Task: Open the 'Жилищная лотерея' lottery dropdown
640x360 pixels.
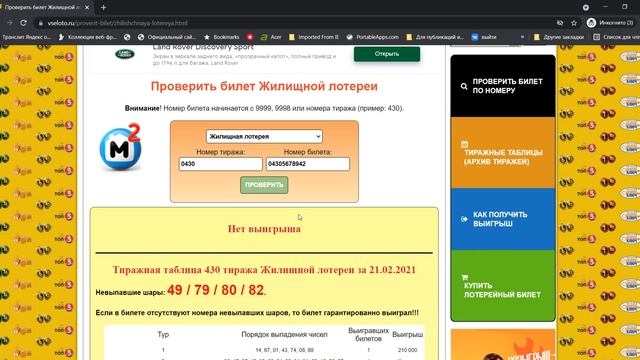Action: point(264,136)
